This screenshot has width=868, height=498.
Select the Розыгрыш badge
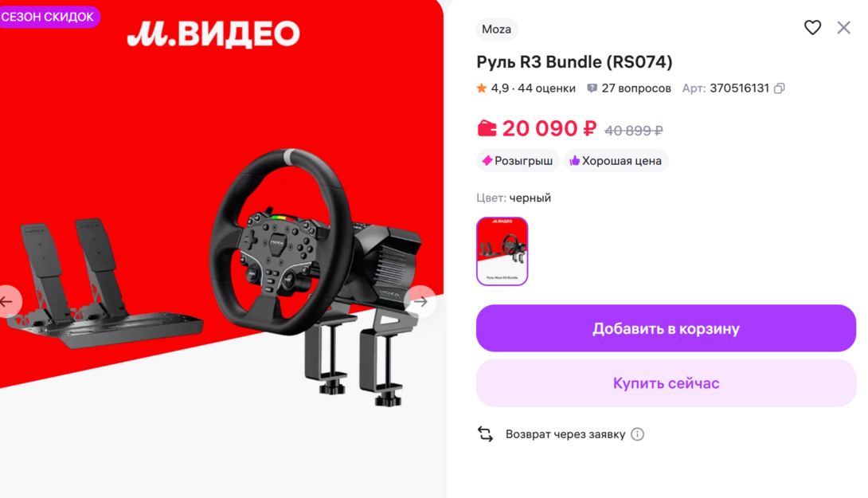click(518, 161)
